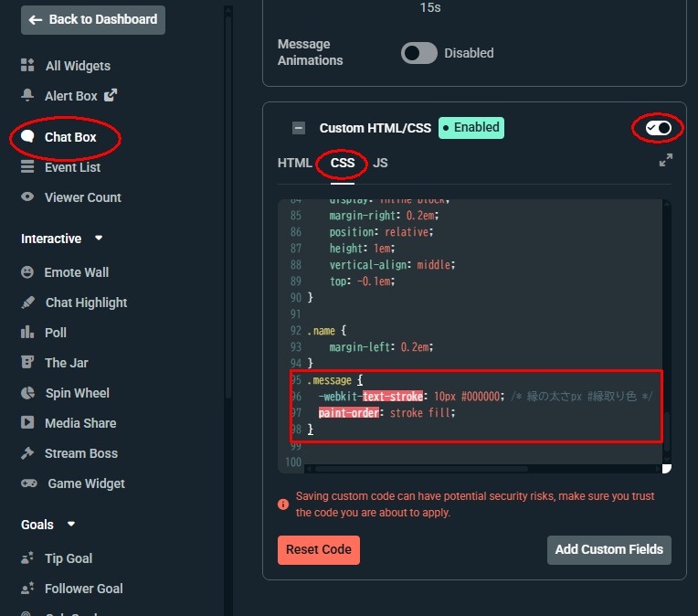Click the Stream Boss hammer icon

coord(27,453)
